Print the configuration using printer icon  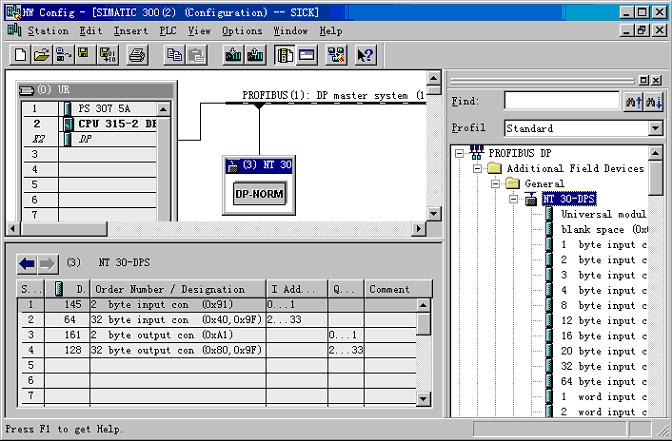point(137,55)
